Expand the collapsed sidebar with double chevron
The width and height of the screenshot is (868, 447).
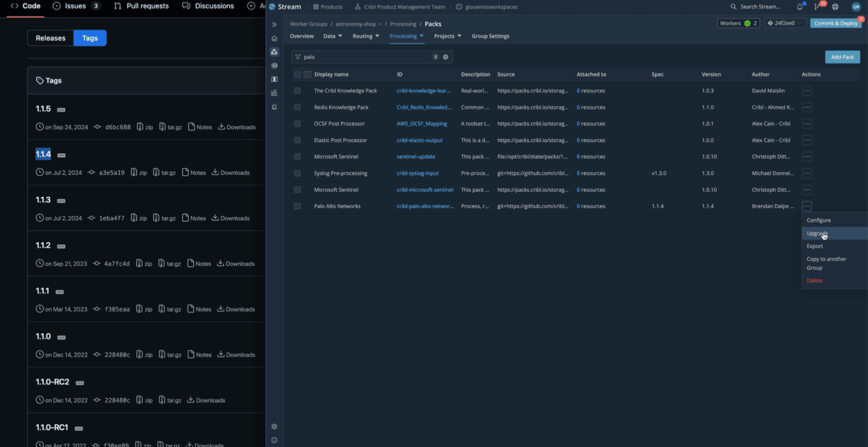274,24
